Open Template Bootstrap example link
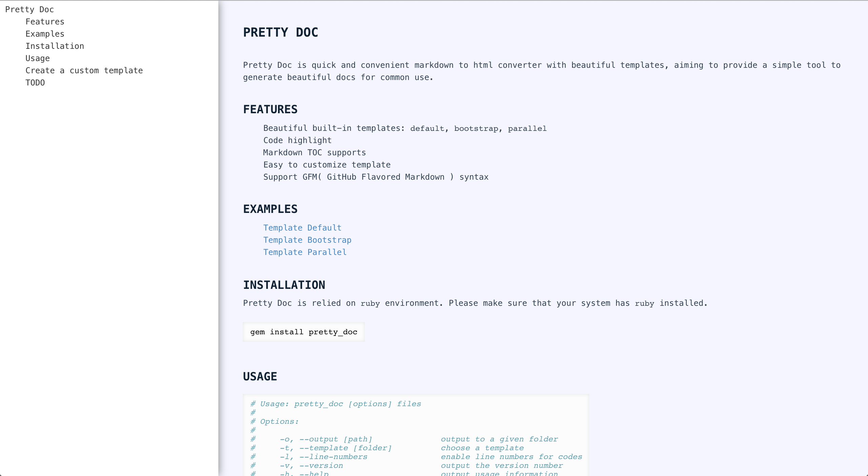This screenshot has height=476, width=868. [x=307, y=240]
